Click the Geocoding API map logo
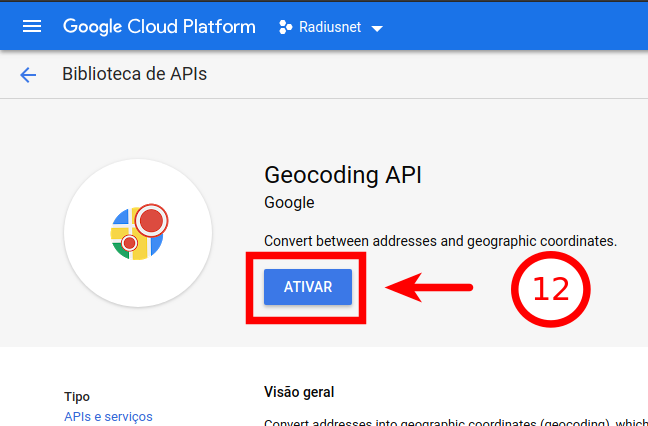This screenshot has height=426, width=648. coord(138,233)
